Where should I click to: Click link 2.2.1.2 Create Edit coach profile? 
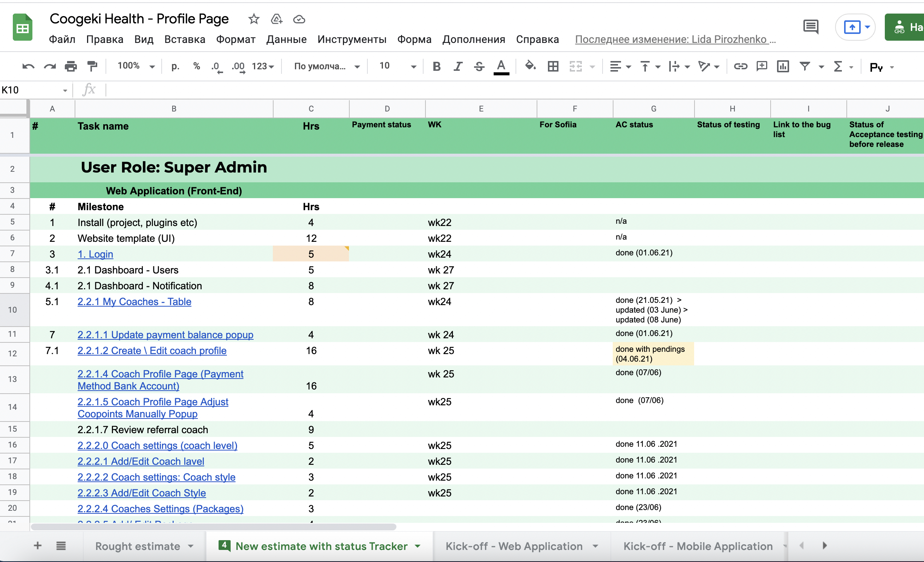(x=152, y=350)
